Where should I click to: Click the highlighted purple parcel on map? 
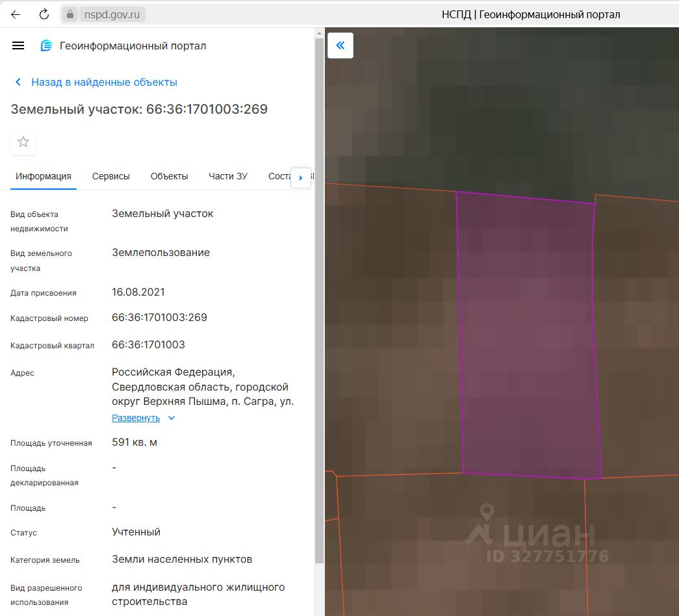528,336
